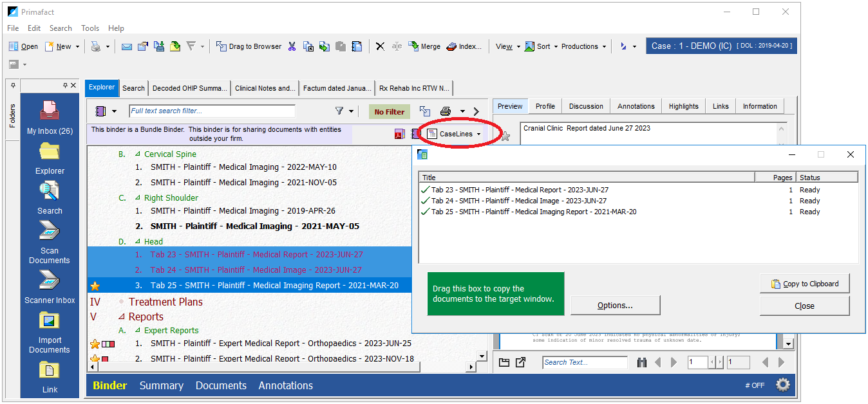Toggle the star on the preview document
The height and width of the screenshot is (404, 868).
[505, 136]
